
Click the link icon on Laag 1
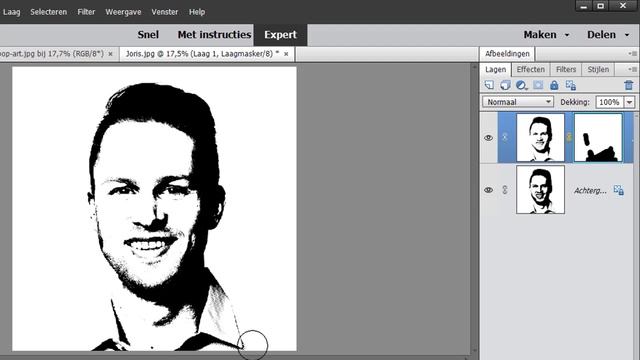point(505,138)
